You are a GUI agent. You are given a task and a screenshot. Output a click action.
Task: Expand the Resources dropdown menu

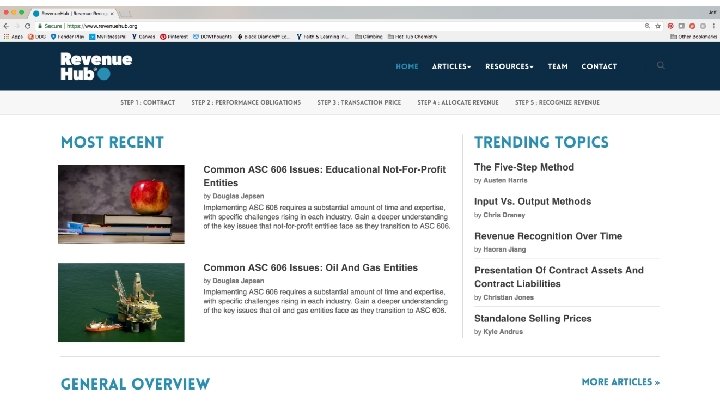[509, 67]
